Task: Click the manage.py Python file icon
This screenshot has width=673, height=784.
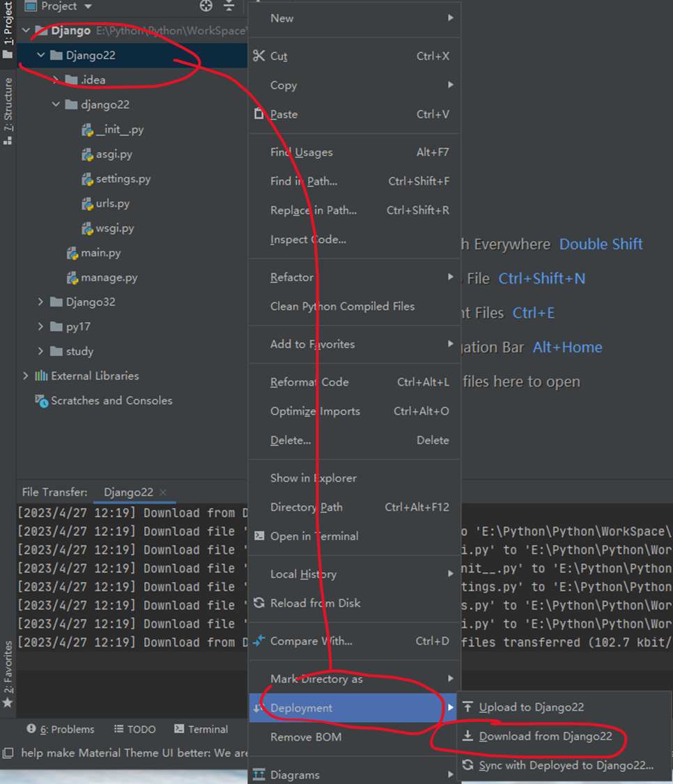Action: (72, 277)
